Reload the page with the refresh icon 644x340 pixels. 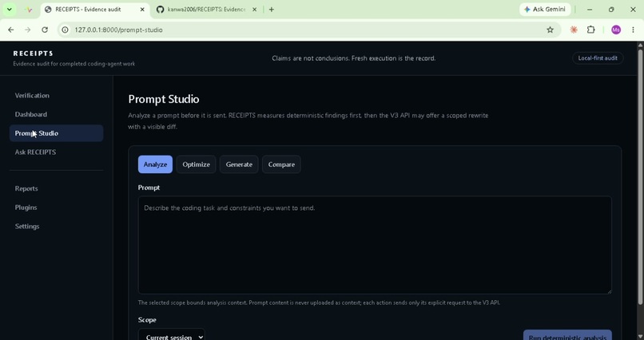[x=45, y=30]
